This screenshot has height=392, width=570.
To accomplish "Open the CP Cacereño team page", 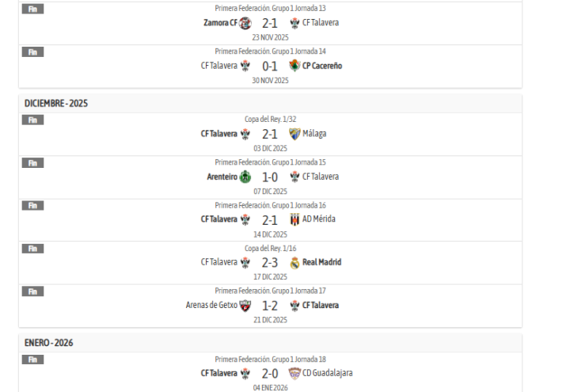I will 322,66.
